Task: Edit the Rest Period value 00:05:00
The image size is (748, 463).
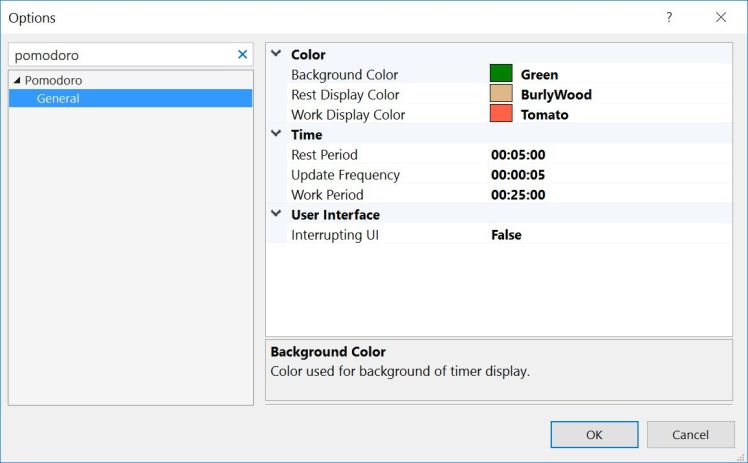Action: [518, 155]
